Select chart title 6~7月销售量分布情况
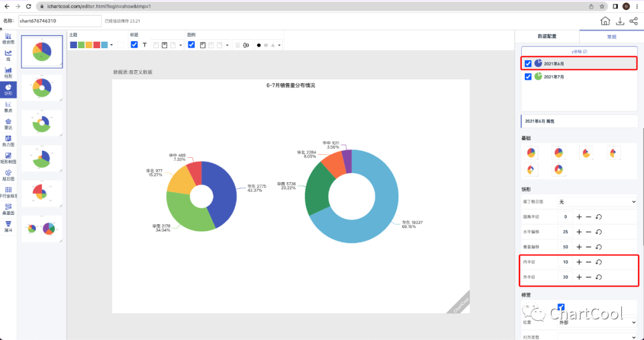This screenshot has height=340, width=644. point(291,86)
